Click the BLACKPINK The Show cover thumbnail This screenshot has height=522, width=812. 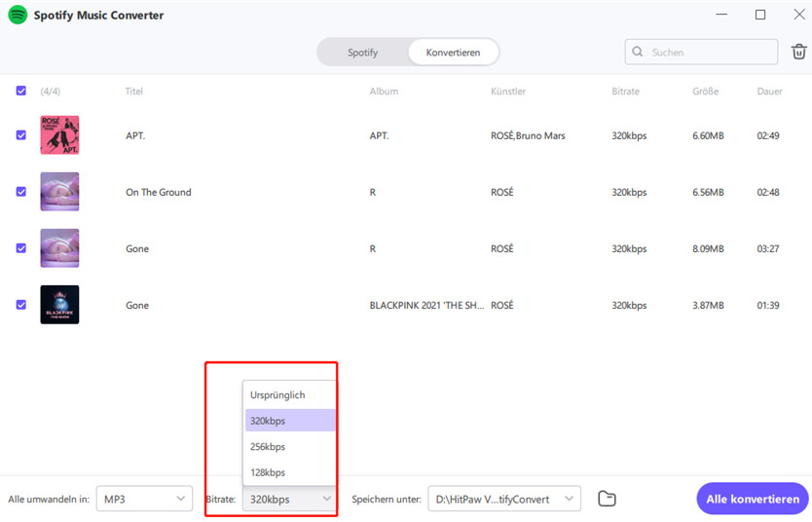click(59, 305)
